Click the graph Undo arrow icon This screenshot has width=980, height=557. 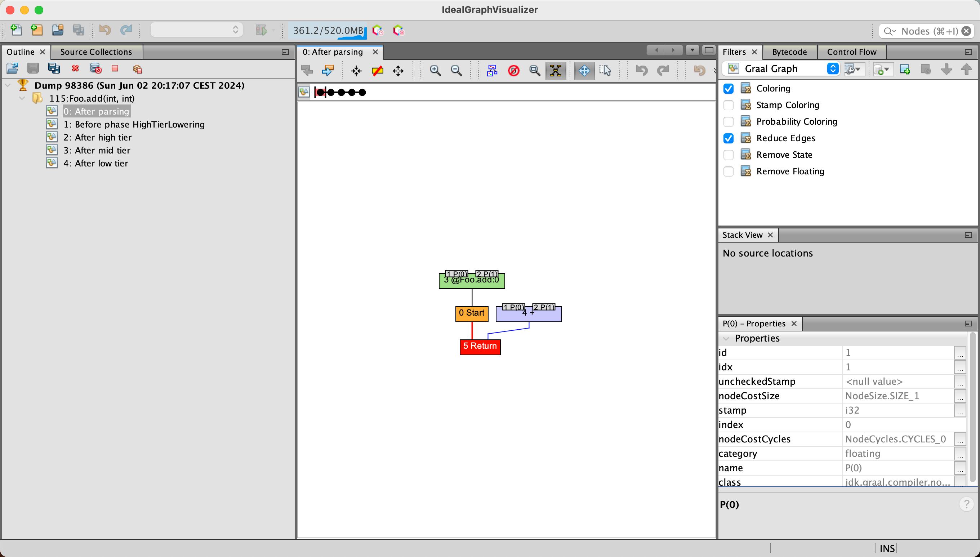pyautogui.click(x=641, y=70)
